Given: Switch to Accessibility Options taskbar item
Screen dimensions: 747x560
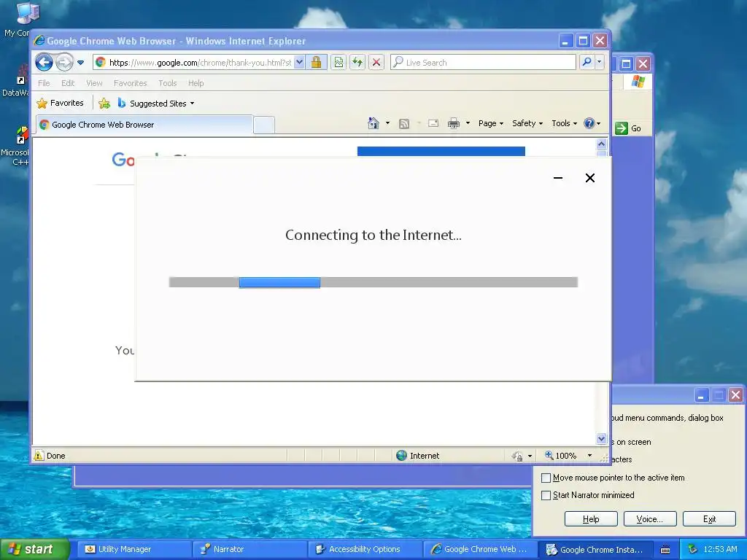Looking at the screenshot, I should tap(365, 550).
